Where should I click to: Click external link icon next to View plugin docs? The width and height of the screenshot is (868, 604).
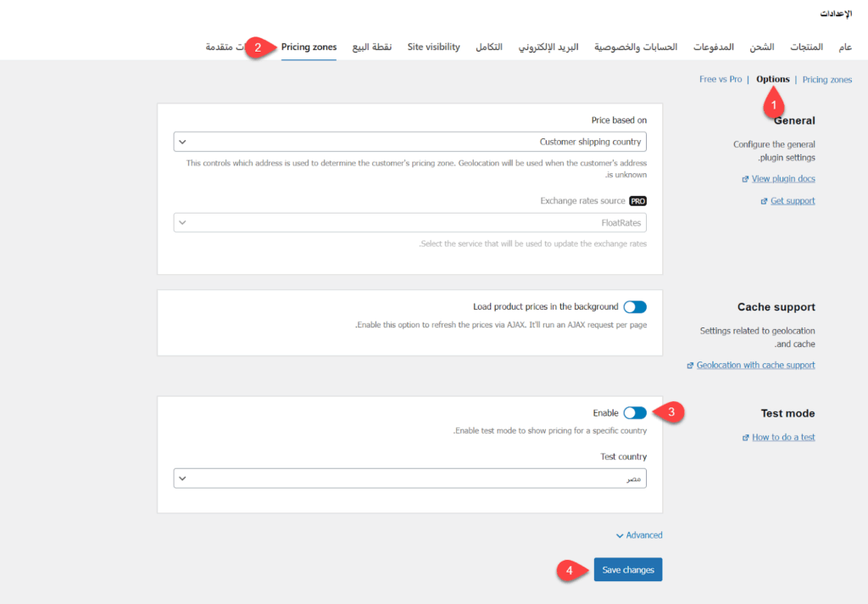745,179
